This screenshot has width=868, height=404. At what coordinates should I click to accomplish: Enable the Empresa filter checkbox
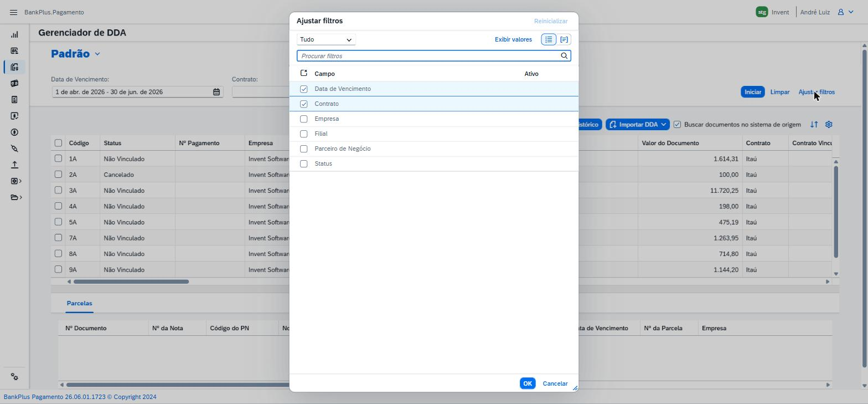click(303, 119)
